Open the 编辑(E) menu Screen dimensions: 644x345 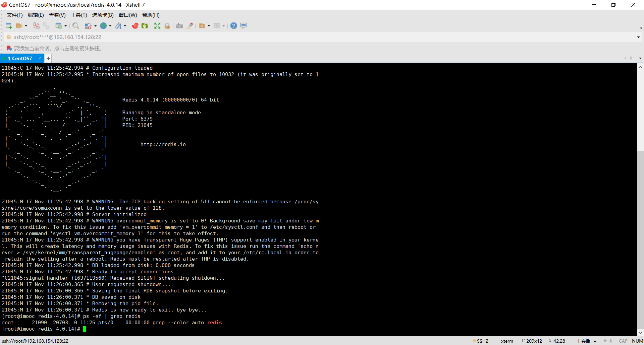[36, 15]
